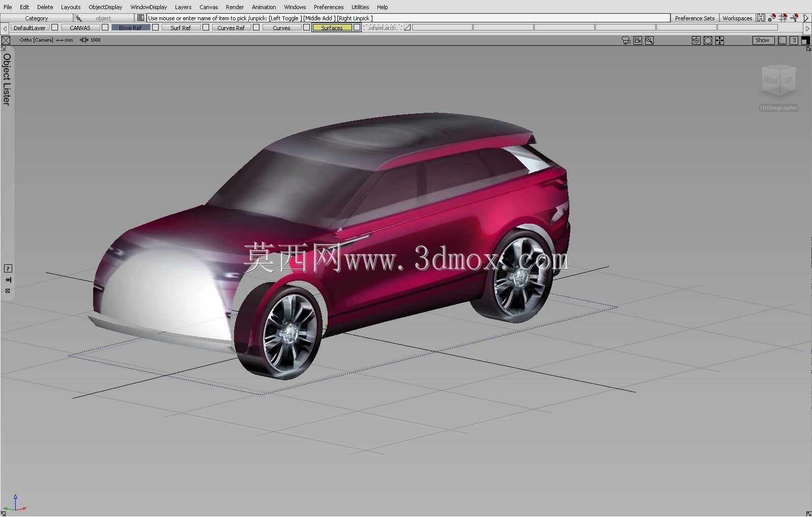Open the Canvas menu
Screen dimensions: 812x517
pos(209,7)
